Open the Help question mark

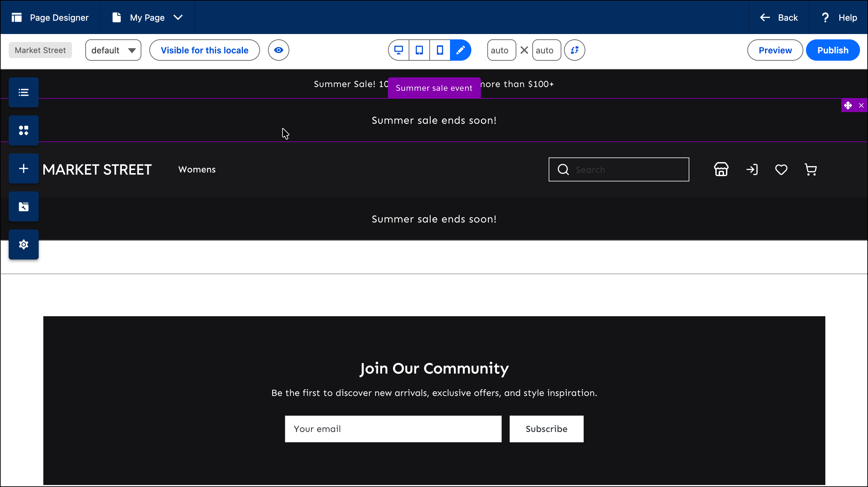pyautogui.click(x=825, y=18)
